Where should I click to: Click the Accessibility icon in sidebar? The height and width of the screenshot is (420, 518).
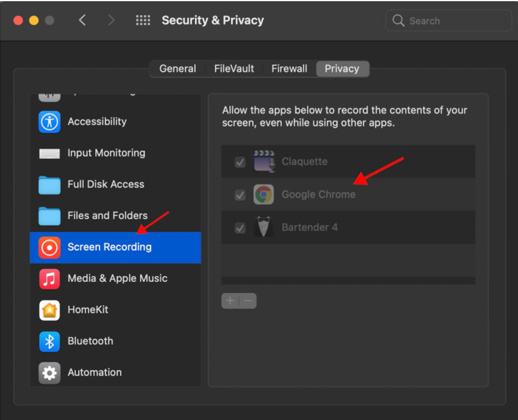(49, 122)
